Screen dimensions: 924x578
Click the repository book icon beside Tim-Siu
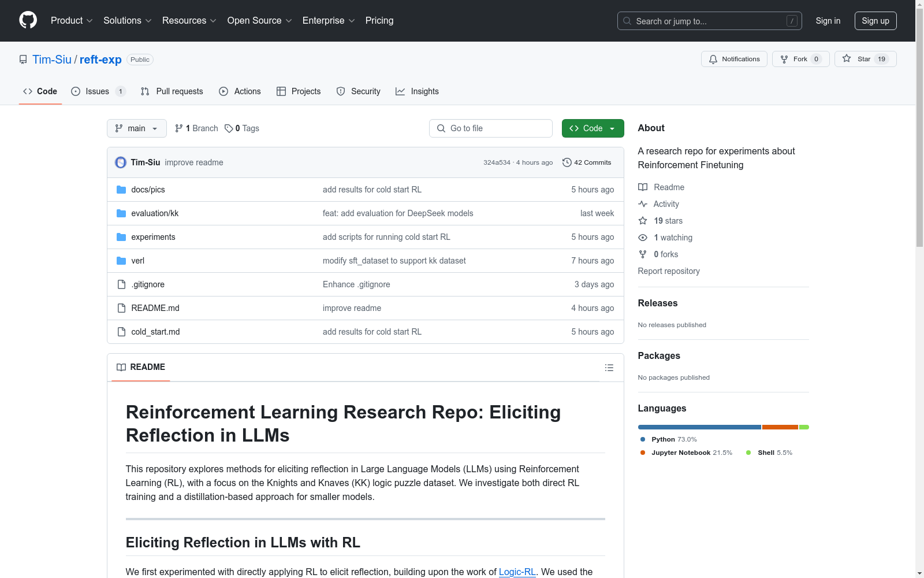(x=23, y=60)
